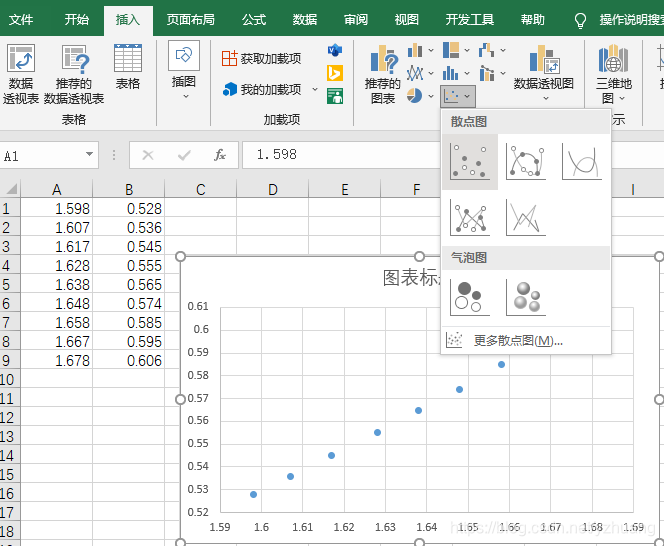Click cell containing 1.678
Image resolution: width=664 pixels, height=546 pixels.
tap(56, 360)
